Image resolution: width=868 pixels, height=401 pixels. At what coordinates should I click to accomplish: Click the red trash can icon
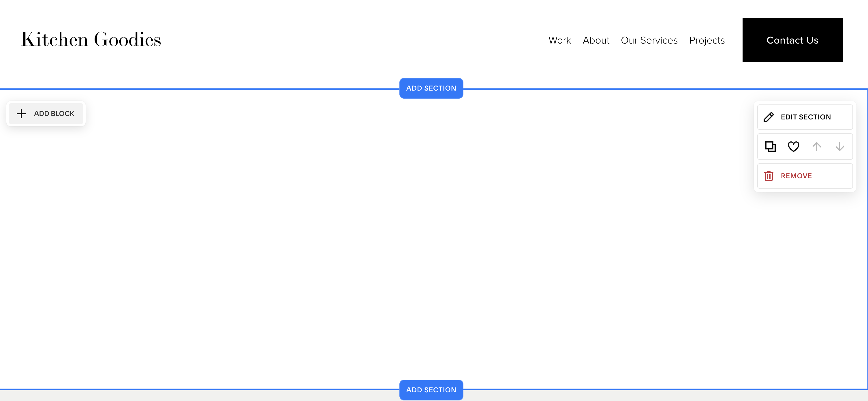769,176
